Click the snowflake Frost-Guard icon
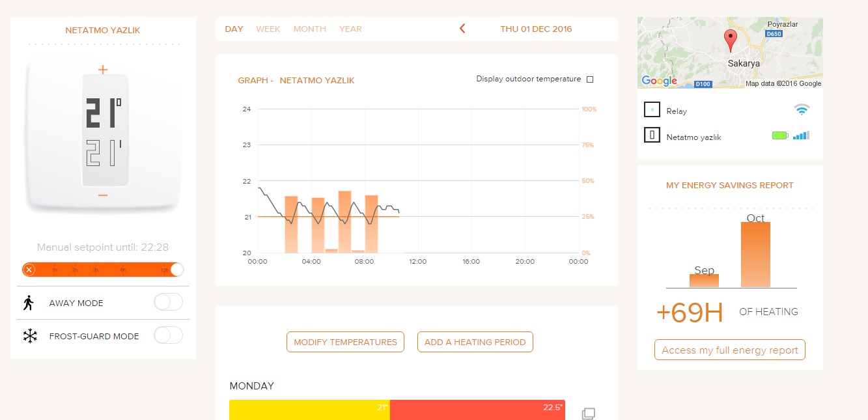 [29, 336]
